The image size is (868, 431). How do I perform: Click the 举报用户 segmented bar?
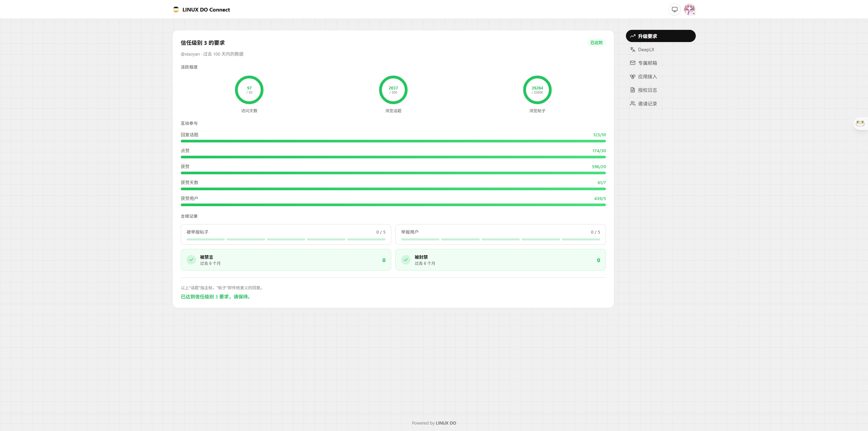pyautogui.click(x=500, y=239)
